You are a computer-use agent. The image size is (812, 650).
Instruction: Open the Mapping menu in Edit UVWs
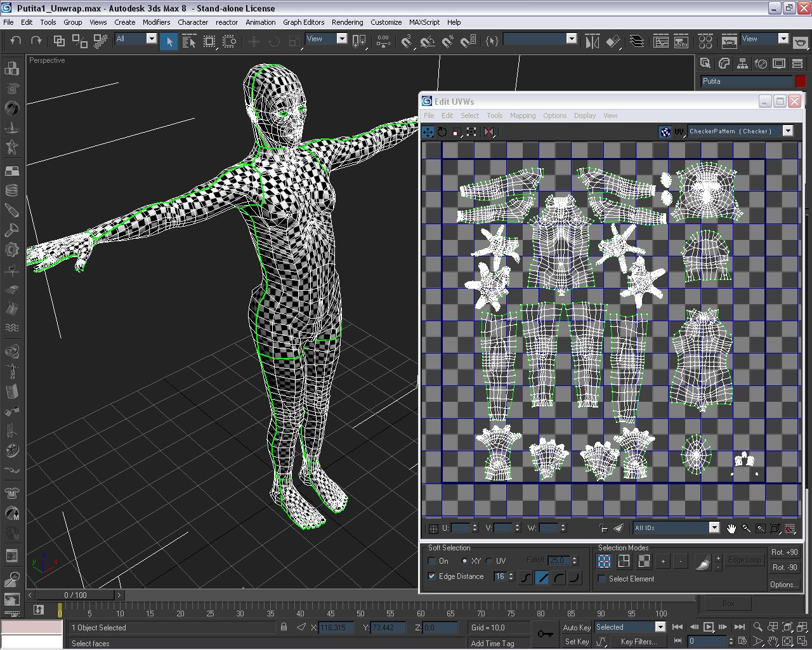pyautogui.click(x=523, y=116)
